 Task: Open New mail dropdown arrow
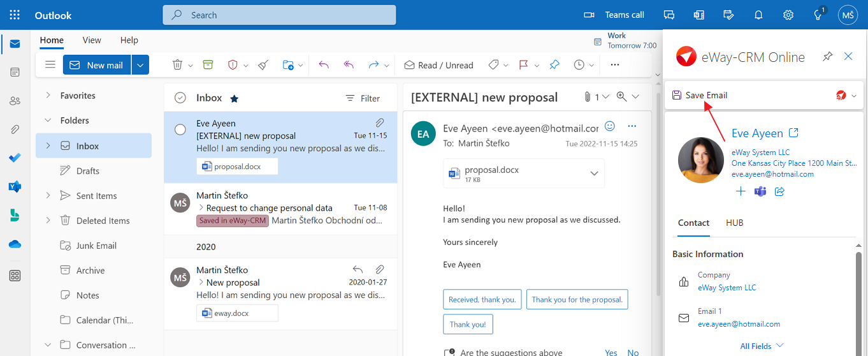point(141,65)
